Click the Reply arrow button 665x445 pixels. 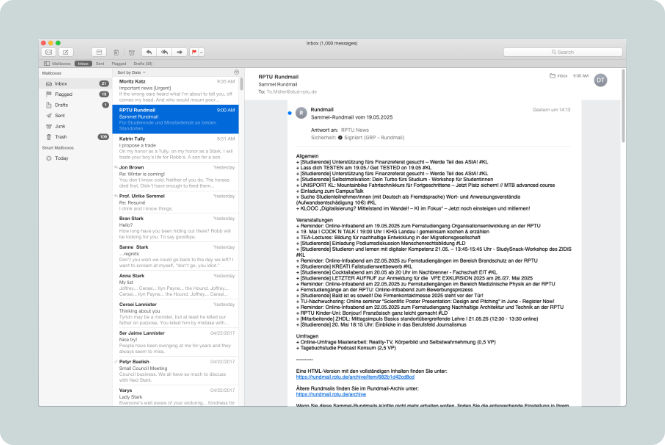point(149,51)
